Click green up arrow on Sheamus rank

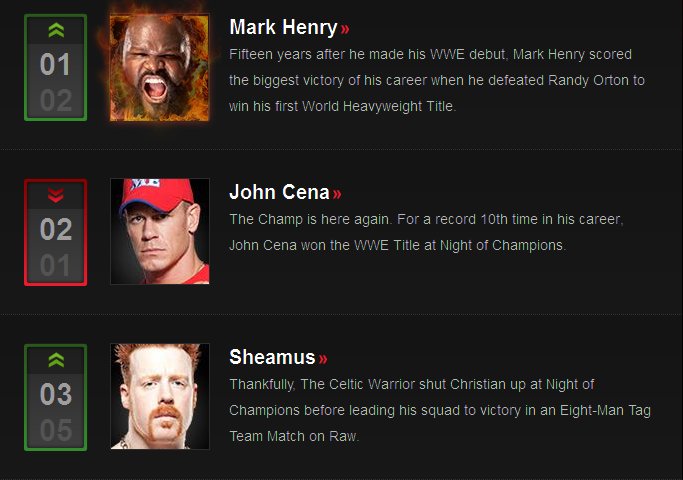click(x=56, y=360)
